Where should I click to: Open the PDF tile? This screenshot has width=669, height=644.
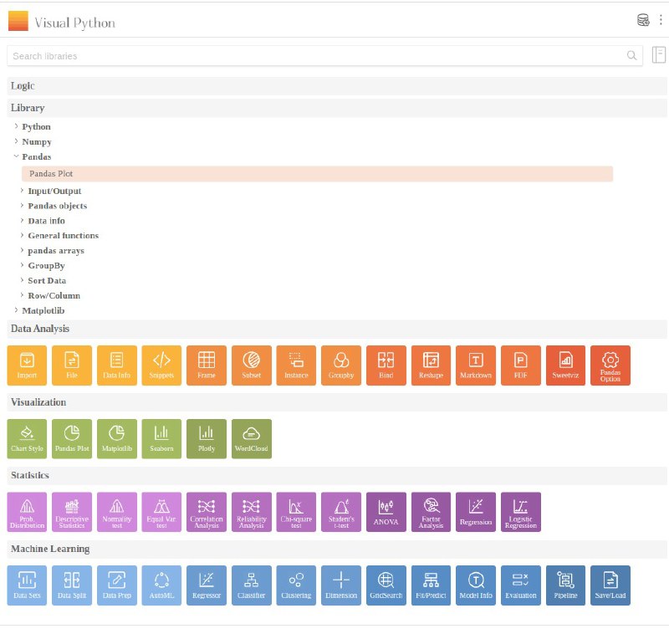click(521, 365)
